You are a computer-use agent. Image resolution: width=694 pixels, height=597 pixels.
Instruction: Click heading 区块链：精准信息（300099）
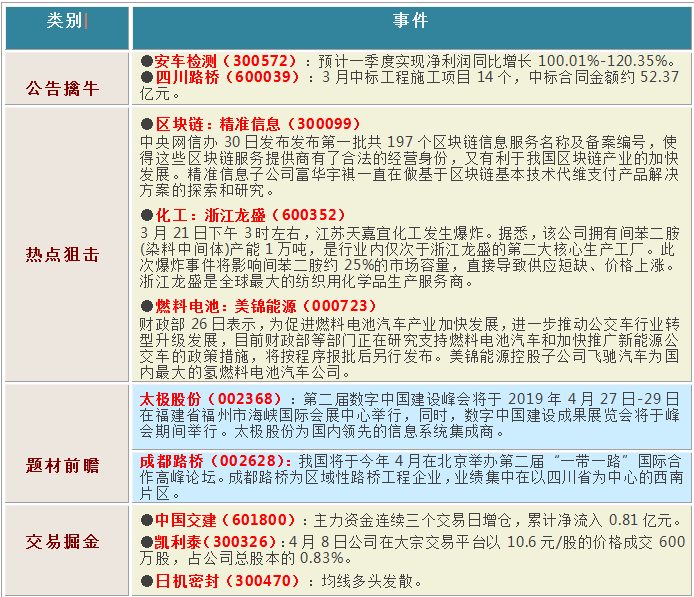coord(258,124)
